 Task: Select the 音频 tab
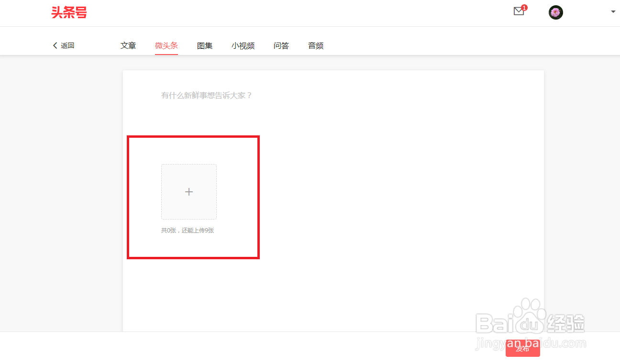point(316,45)
